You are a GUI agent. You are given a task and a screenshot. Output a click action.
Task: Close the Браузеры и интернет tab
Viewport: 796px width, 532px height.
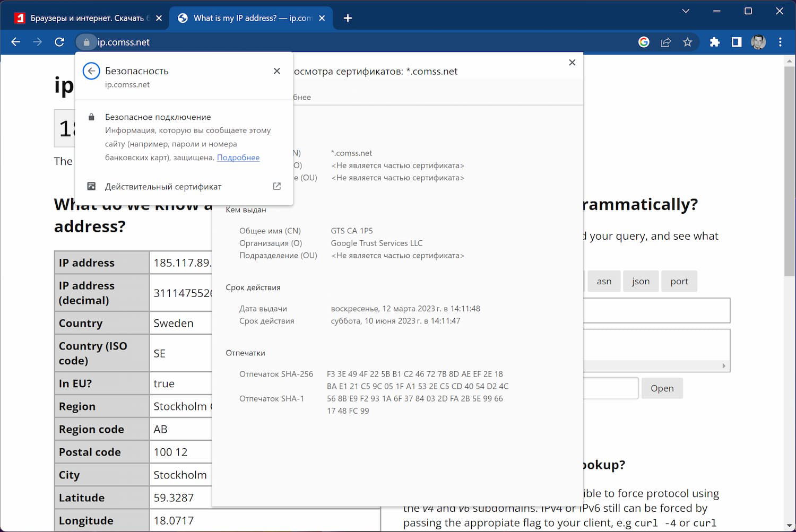[x=158, y=18]
